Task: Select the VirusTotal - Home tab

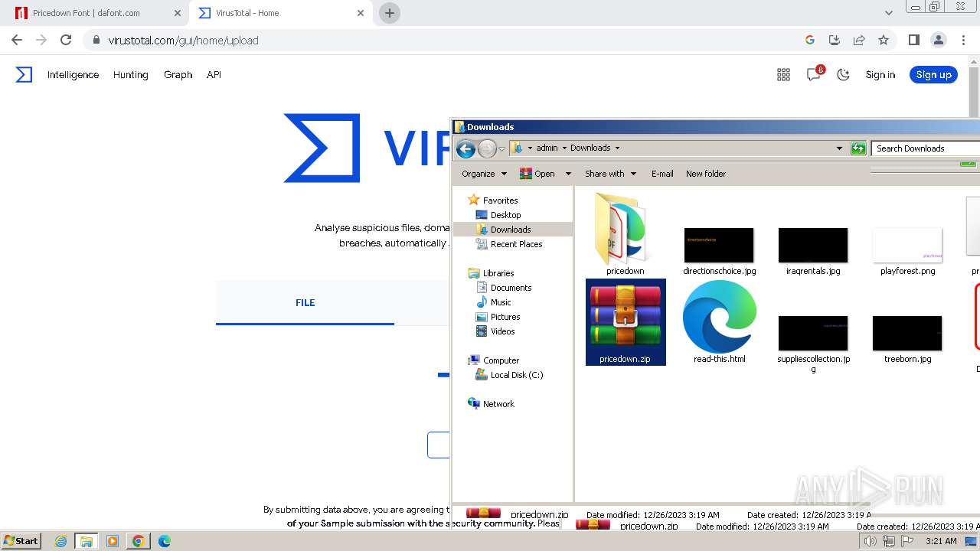Action: [282, 13]
